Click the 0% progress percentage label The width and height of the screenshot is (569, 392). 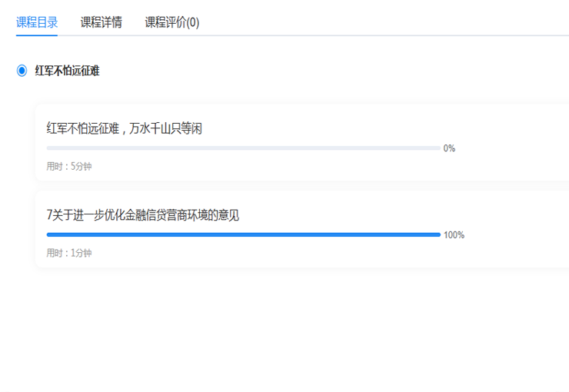pos(449,148)
